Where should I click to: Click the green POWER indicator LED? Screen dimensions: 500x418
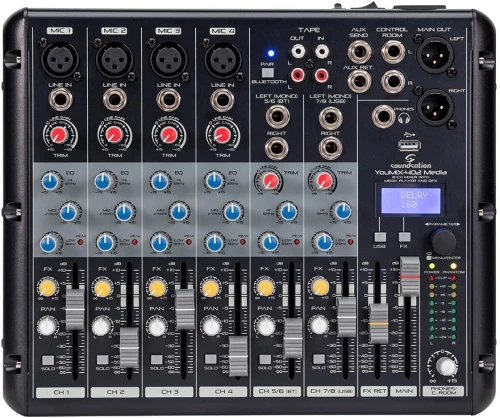coord(432,266)
